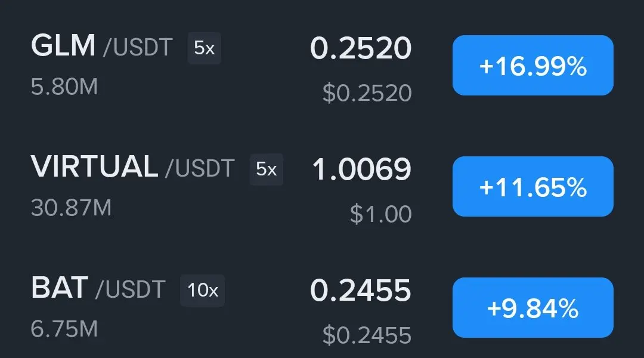
Task: Select the VIRTUAL price 1.0069
Action: point(361,169)
